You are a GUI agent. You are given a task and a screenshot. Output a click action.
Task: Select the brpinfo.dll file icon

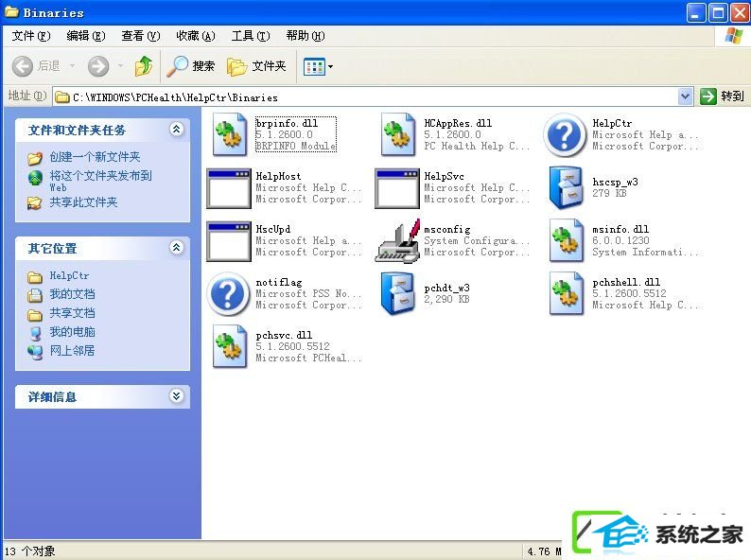pos(230,134)
